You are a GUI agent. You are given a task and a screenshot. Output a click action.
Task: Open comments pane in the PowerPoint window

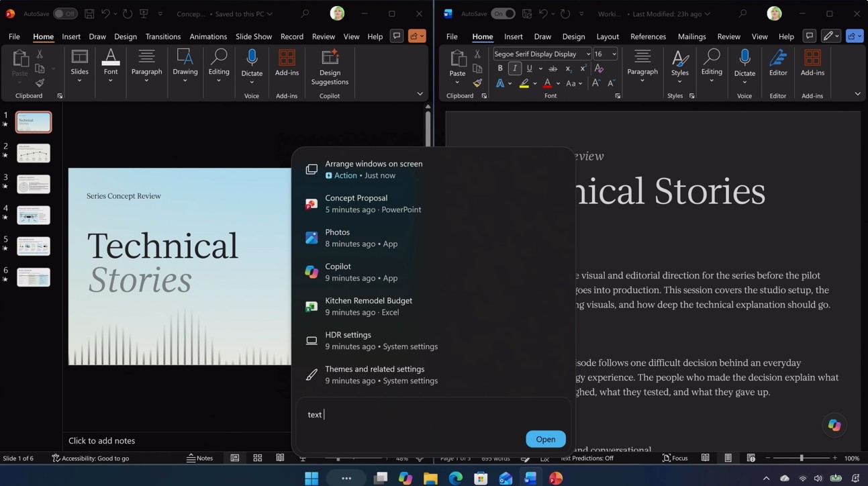click(397, 36)
